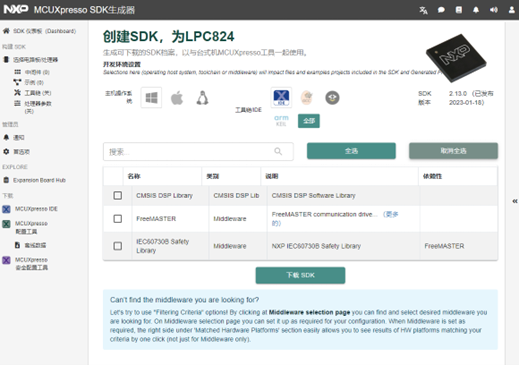Choose the IAR toolchain round gray icon
The height and width of the screenshot is (365, 519).
click(x=332, y=98)
